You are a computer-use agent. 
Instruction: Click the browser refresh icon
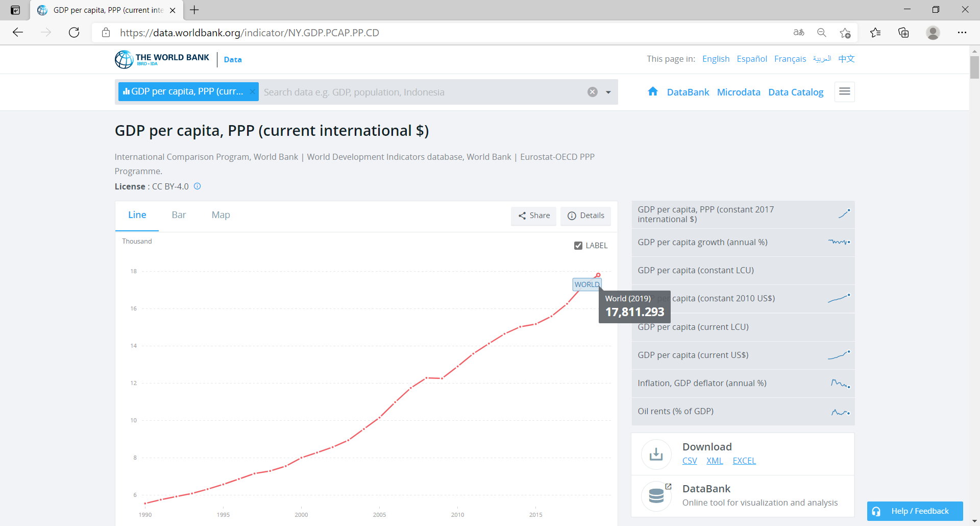[74, 33]
